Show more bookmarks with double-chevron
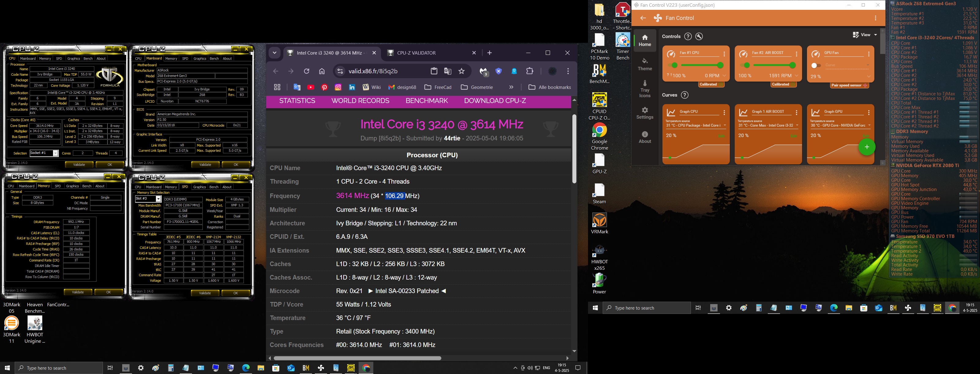Image resolution: width=980 pixels, height=374 pixels. (511, 87)
